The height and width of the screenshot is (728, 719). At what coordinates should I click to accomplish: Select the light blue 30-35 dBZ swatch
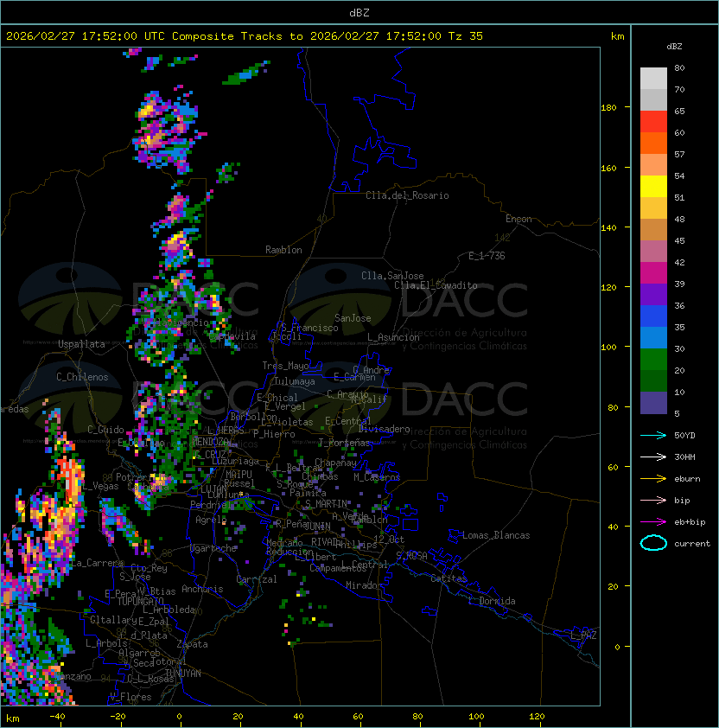(x=653, y=338)
